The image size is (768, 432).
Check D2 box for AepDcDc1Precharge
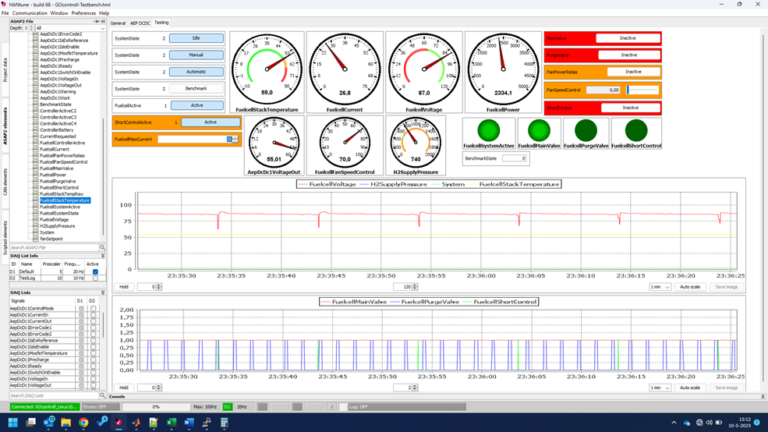(93, 360)
